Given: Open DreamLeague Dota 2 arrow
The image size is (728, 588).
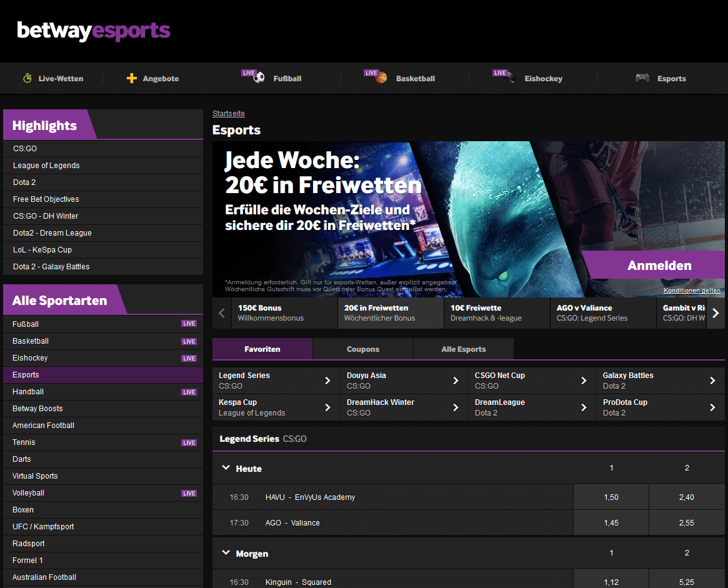Looking at the screenshot, I should point(584,407).
